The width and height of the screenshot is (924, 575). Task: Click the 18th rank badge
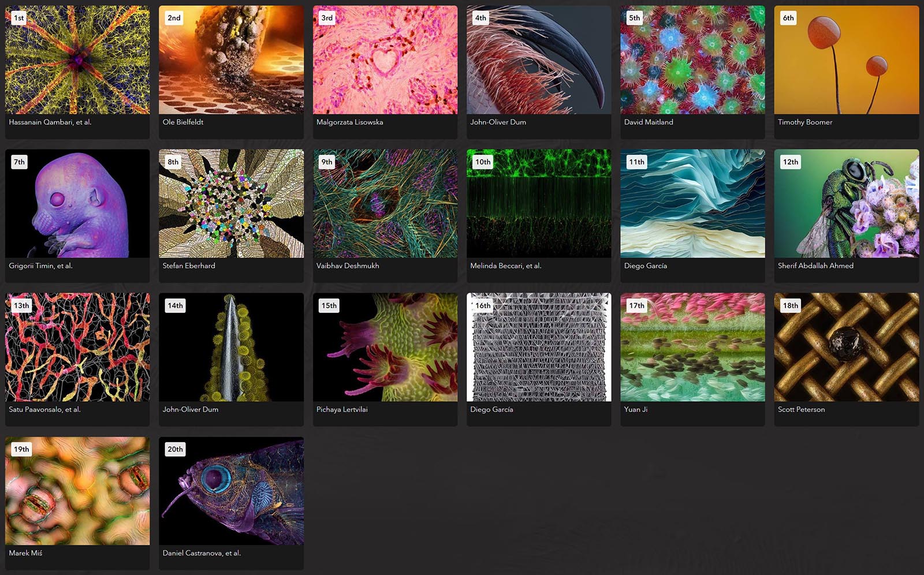791,305
